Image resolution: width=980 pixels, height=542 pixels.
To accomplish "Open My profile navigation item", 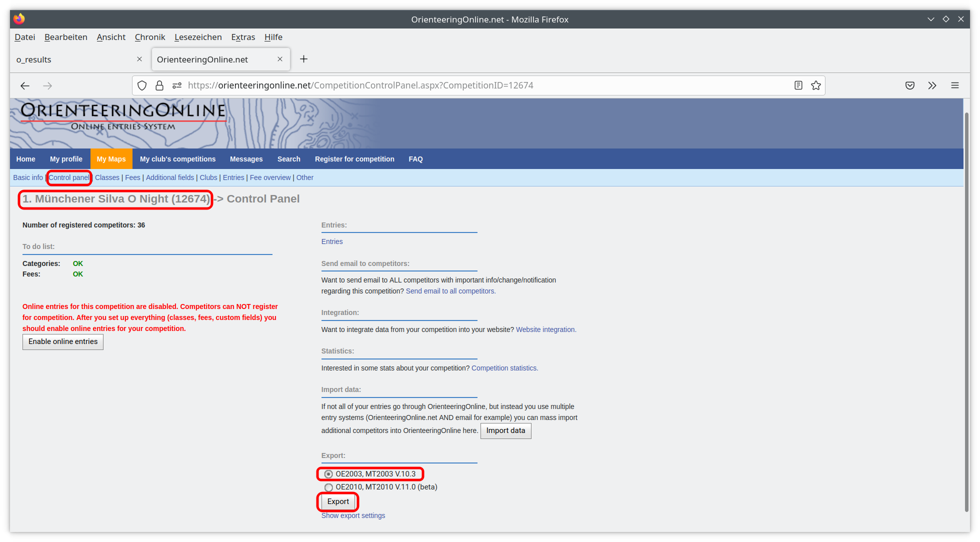I will (66, 159).
